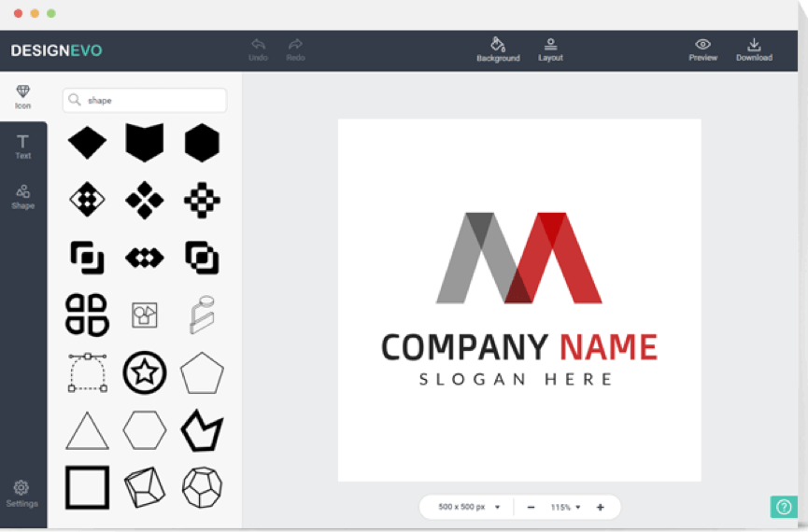808x532 pixels.
Task: Switch to the Text tab
Action: pos(22,147)
